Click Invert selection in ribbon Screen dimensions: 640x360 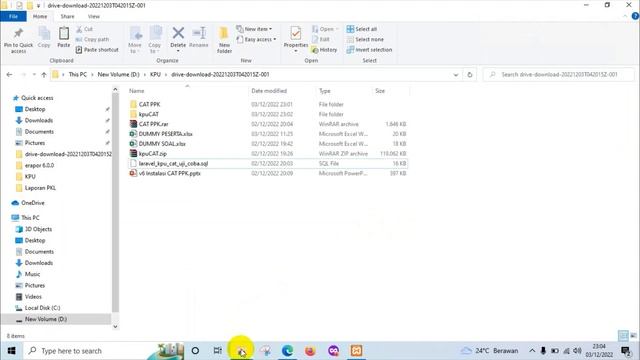(369, 50)
